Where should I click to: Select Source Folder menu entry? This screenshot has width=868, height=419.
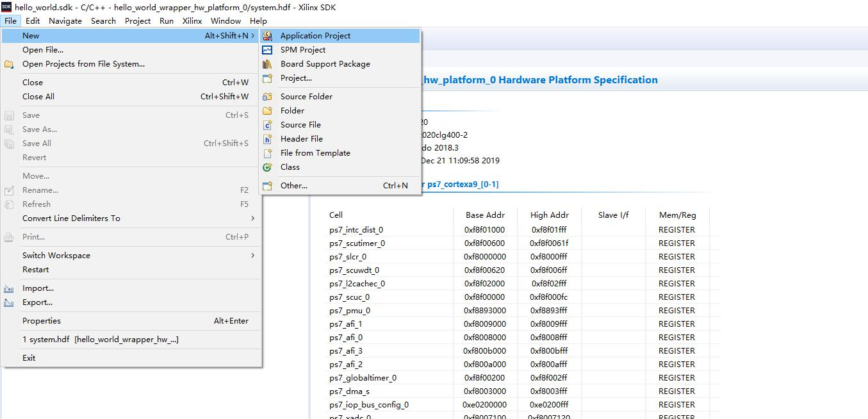(x=340, y=97)
